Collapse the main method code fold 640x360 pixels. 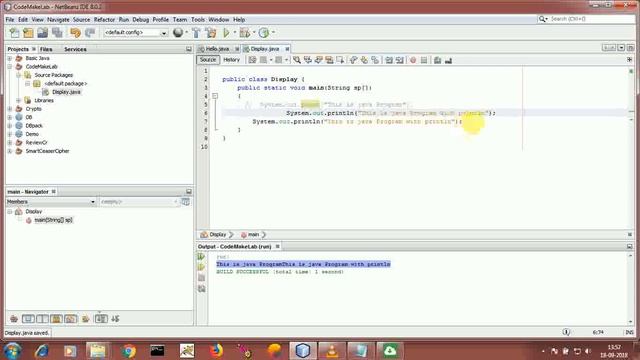click(x=215, y=96)
